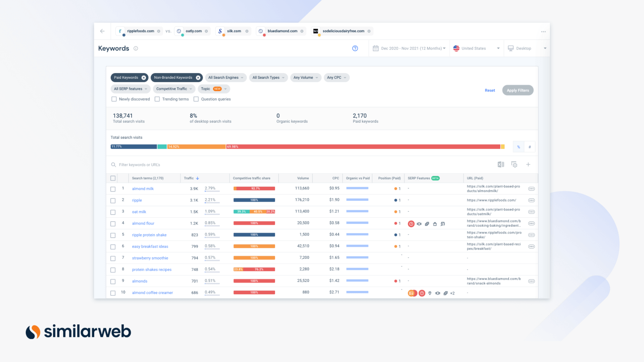Image resolution: width=644 pixels, height=362 pixels.
Task: Switch total visits view to number (#)
Action: 530,147
